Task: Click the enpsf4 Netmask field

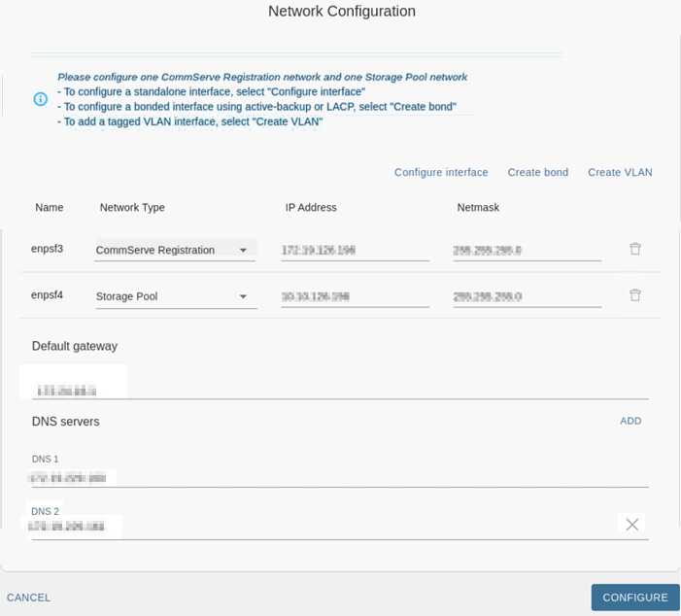Action: click(527, 296)
